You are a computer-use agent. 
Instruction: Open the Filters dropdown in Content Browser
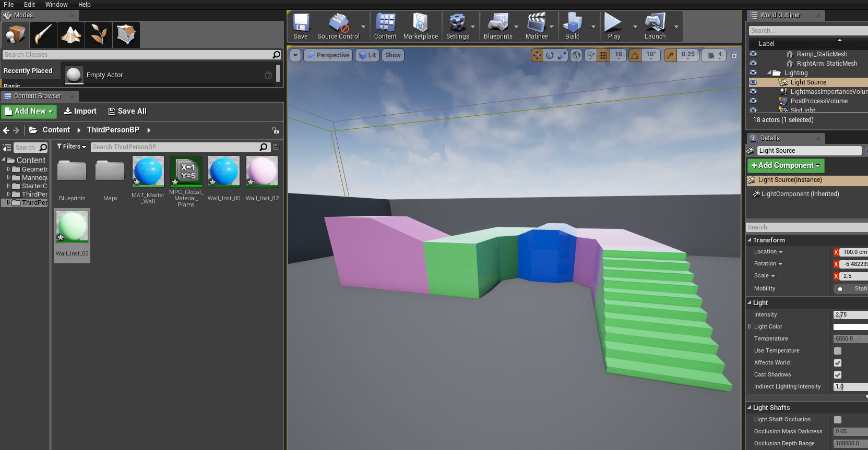point(72,147)
